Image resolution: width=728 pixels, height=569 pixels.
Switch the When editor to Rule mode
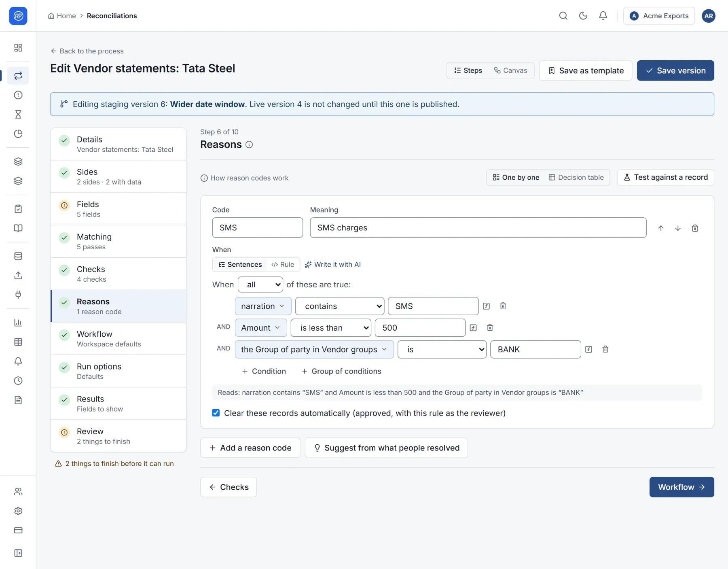283,264
